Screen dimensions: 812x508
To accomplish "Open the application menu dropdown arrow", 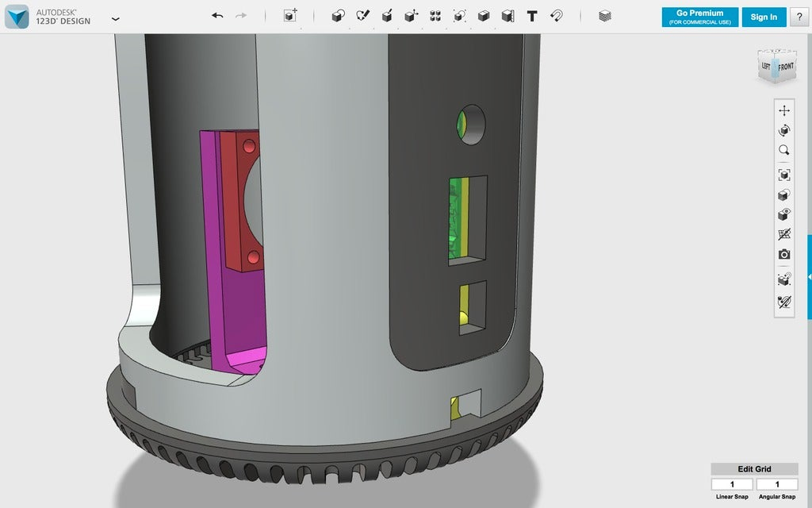I will pyautogui.click(x=116, y=19).
